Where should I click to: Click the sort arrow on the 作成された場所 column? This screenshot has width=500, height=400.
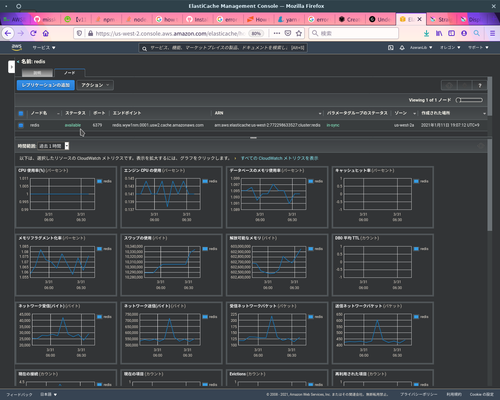(x=484, y=114)
